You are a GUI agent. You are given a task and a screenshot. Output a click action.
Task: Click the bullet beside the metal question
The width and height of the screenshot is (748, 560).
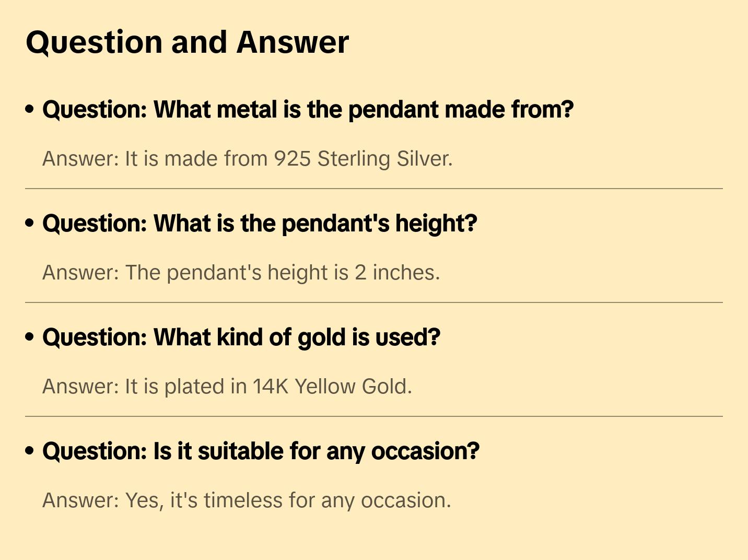30,109
